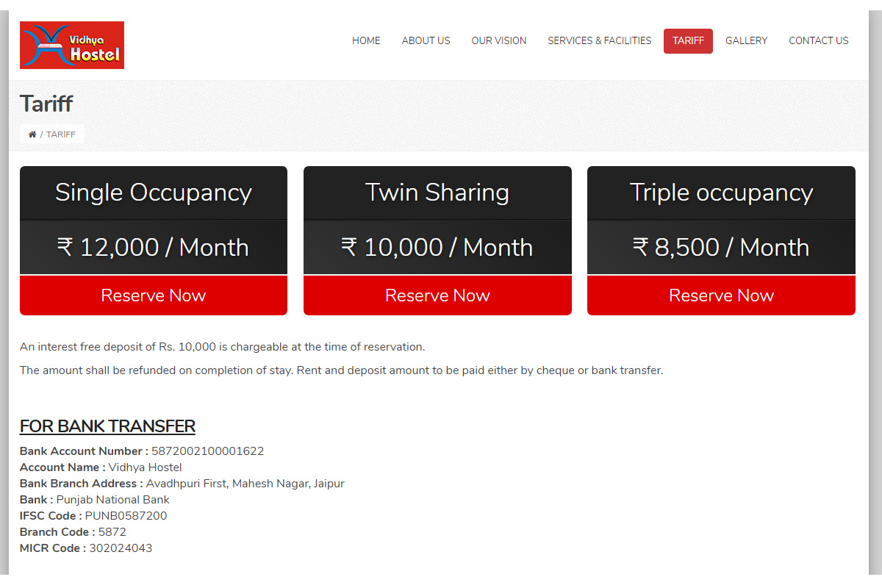Click the Single Occupancy card heading
Screen dimensions: 882x588
coord(153,193)
